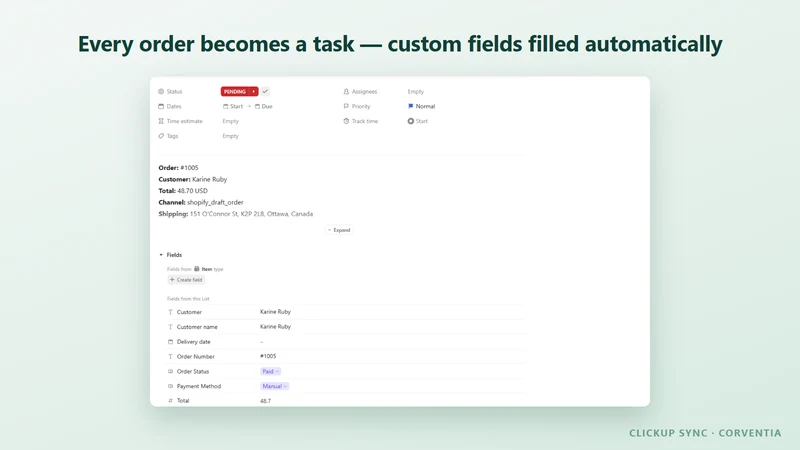800x450 pixels.
Task: Click the Delivery date field label
Action: pos(193,341)
